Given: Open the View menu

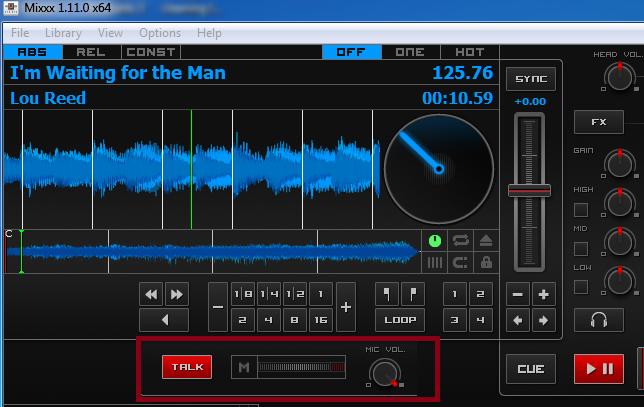Looking at the screenshot, I should (x=110, y=33).
